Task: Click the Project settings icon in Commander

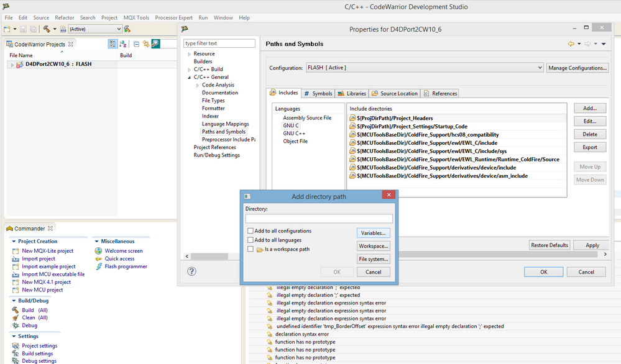Action: (16, 346)
